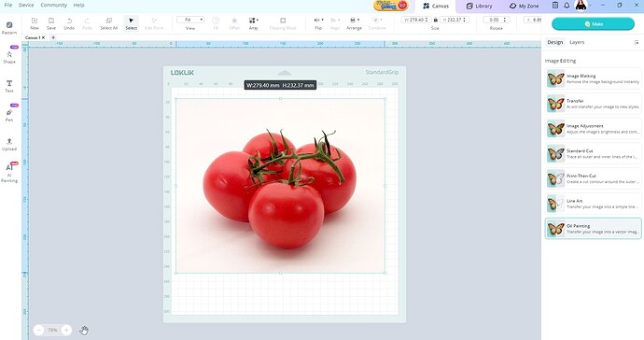Switch to the Canvas tab
Viewport: 644px width, 340px height.
coord(436,6)
